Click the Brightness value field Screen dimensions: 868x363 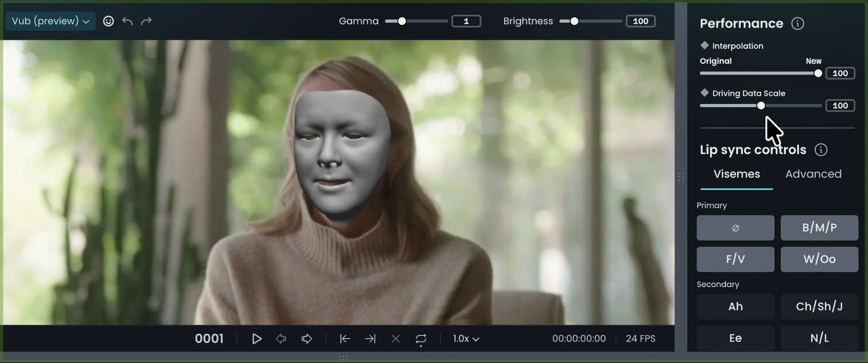(x=641, y=21)
